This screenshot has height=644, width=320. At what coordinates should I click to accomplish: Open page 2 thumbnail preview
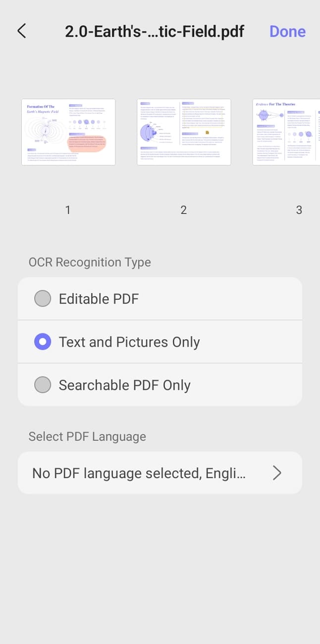(x=183, y=131)
